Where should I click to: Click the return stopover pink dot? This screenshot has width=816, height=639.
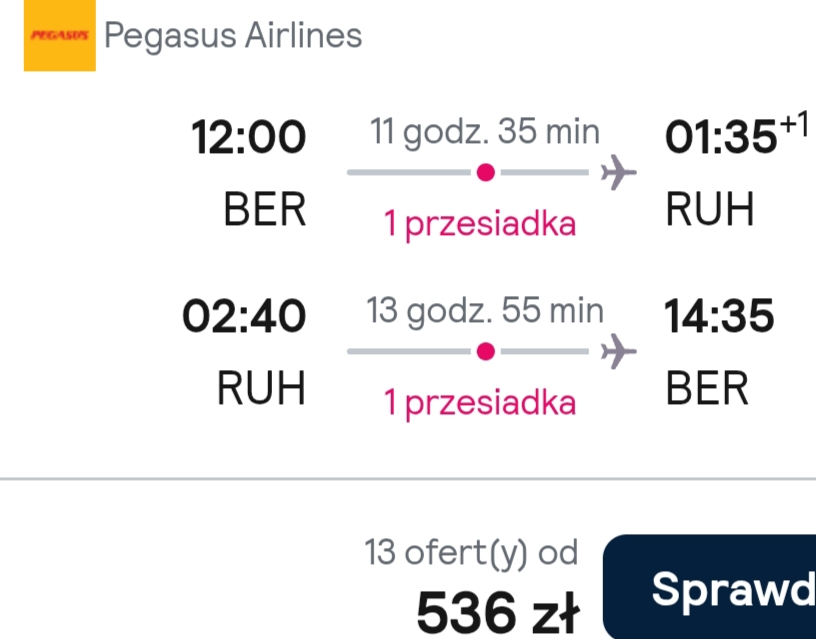486,351
